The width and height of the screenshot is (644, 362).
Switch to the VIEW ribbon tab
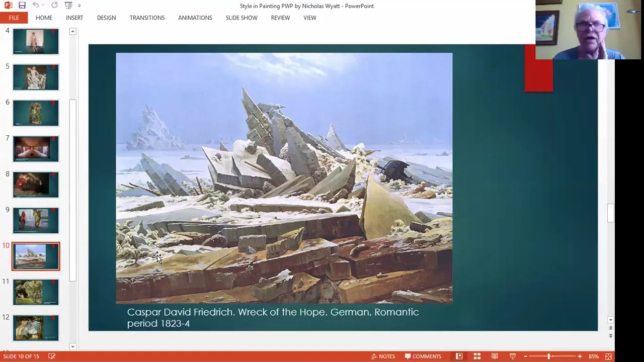click(310, 18)
